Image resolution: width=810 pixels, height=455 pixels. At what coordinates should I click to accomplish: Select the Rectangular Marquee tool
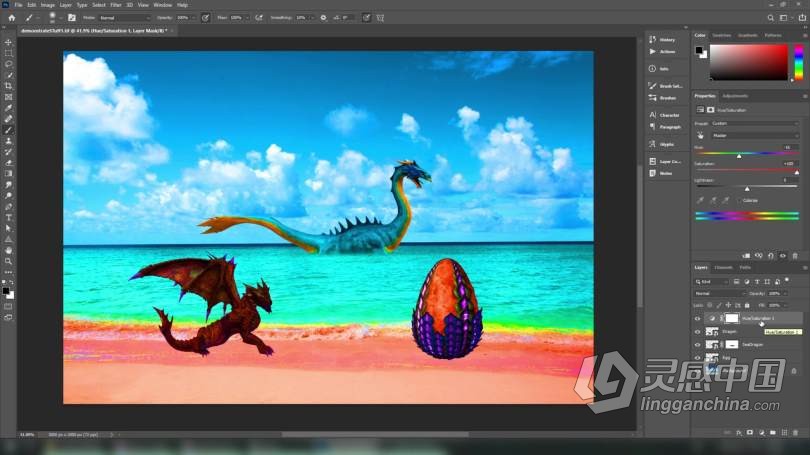[x=8, y=53]
